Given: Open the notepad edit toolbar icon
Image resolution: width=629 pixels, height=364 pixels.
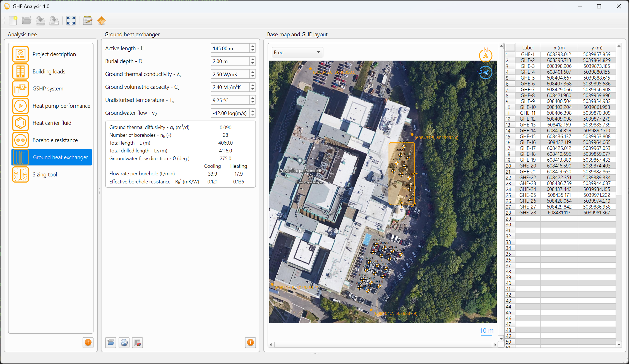Looking at the screenshot, I should (x=88, y=20).
